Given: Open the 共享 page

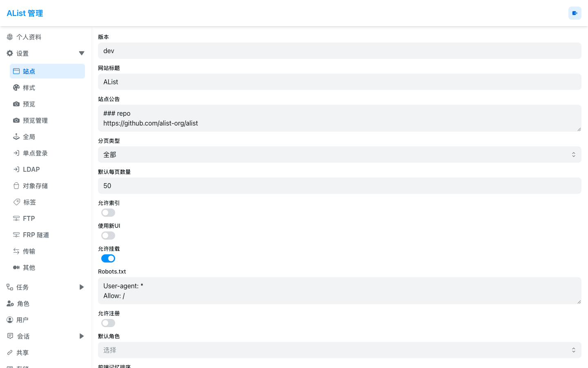Looking at the screenshot, I should point(46,352).
